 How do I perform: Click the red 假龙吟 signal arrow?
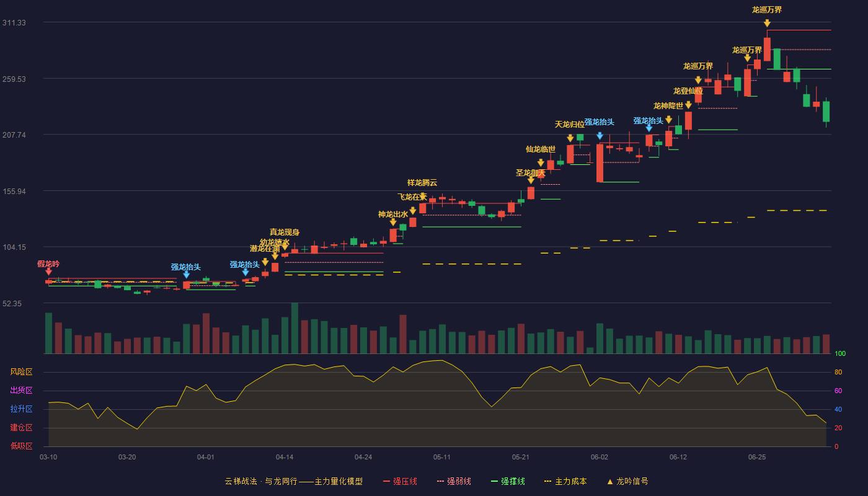click(48, 272)
